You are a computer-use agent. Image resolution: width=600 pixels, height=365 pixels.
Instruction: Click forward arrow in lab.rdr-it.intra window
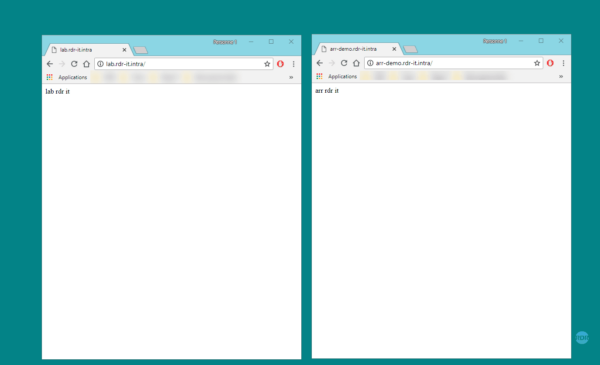62,64
